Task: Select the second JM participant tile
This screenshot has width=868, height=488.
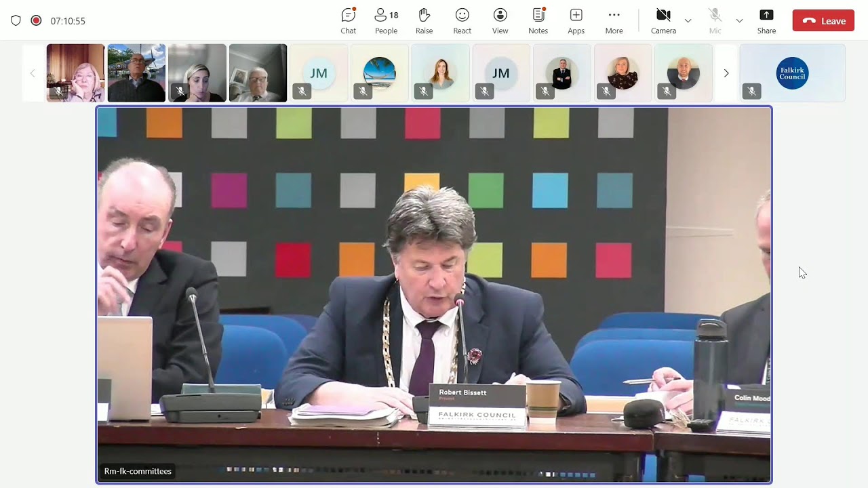Action: [x=501, y=73]
